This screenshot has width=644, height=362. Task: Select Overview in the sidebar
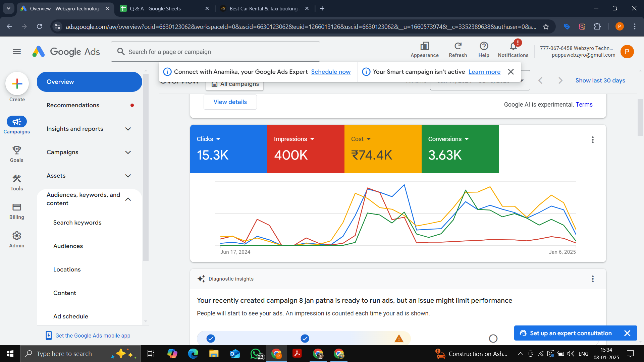click(x=89, y=82)
